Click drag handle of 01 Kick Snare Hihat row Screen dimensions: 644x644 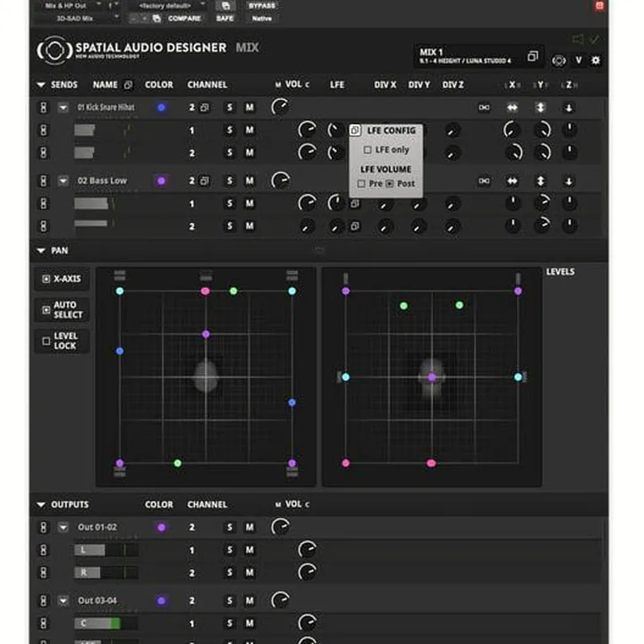[43, 107]
